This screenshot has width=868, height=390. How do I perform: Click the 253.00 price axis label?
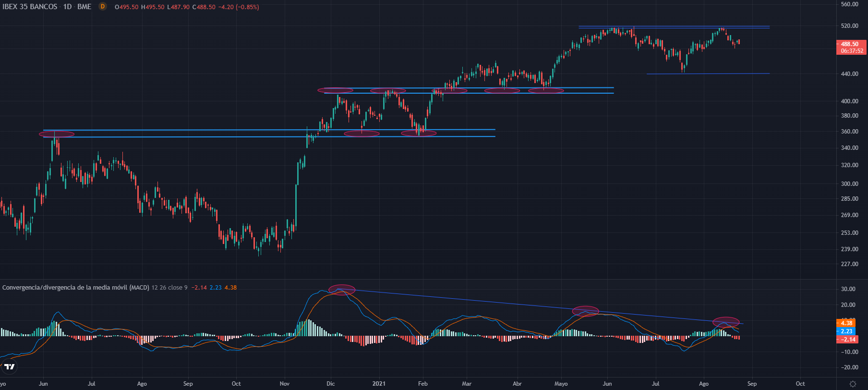click(x=850, y=233)
